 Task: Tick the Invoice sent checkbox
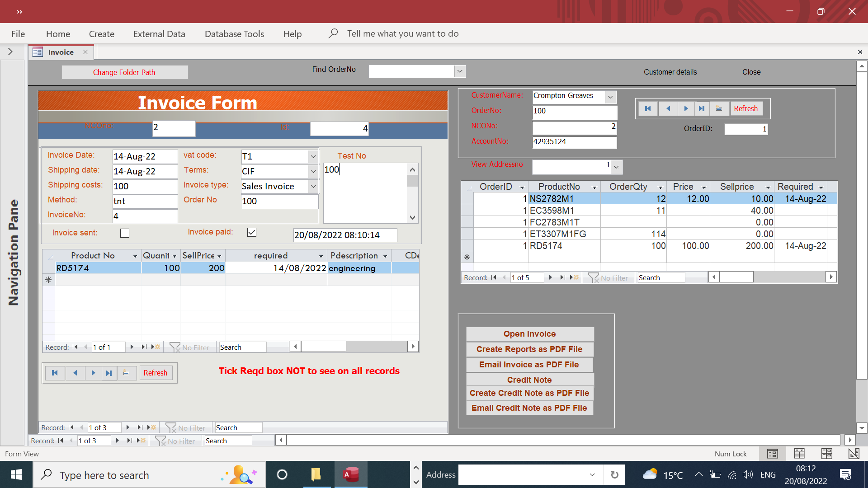(125, 233)
